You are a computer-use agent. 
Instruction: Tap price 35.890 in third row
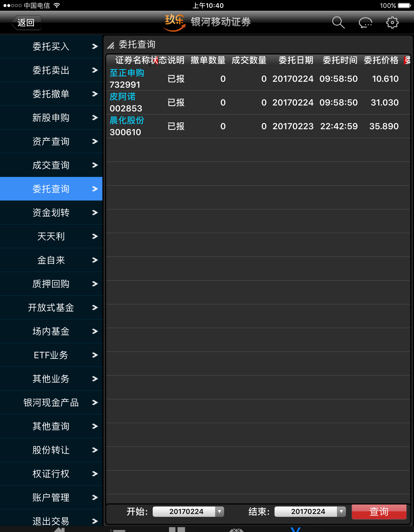[384, 126]
